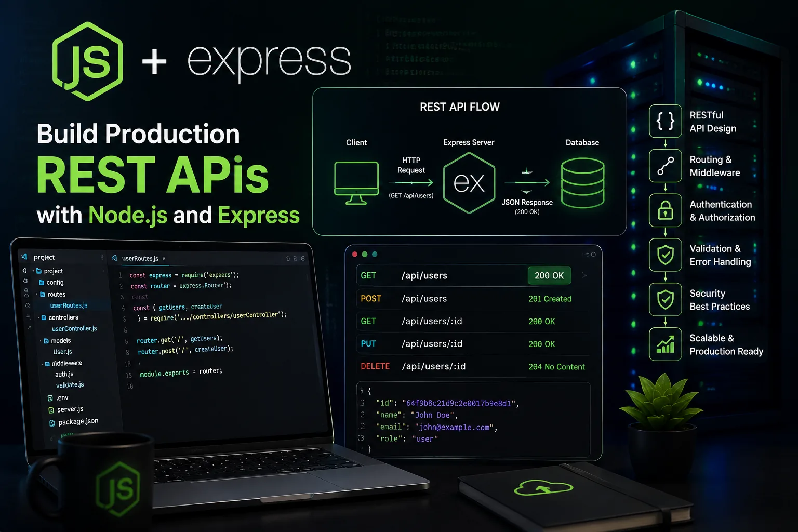Click the 'HTTP Request' arrow label

pyautogui.click(x=411, y=165)
